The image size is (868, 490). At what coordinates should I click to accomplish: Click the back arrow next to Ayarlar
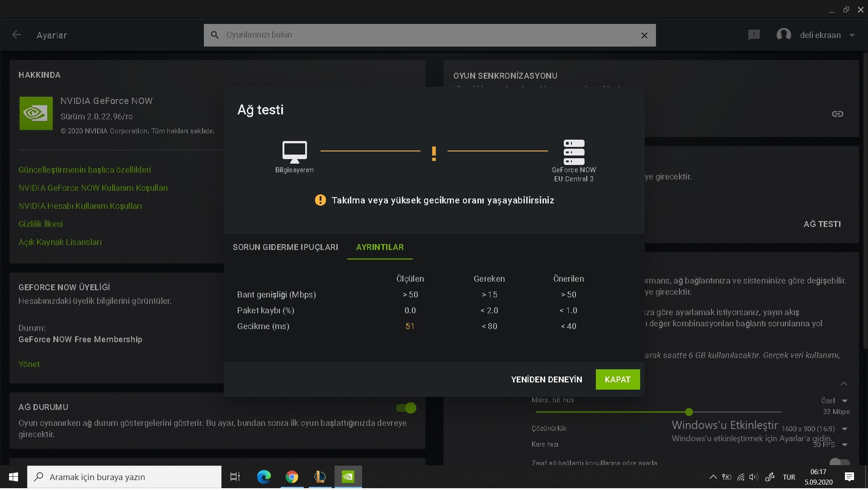click(x=16, y=35)
